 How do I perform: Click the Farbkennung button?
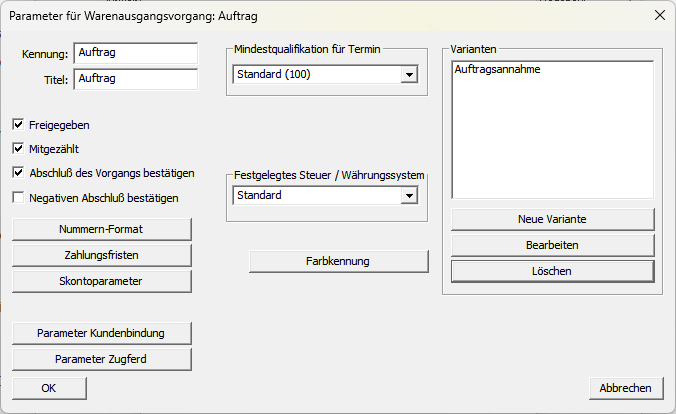pos(338,262)
